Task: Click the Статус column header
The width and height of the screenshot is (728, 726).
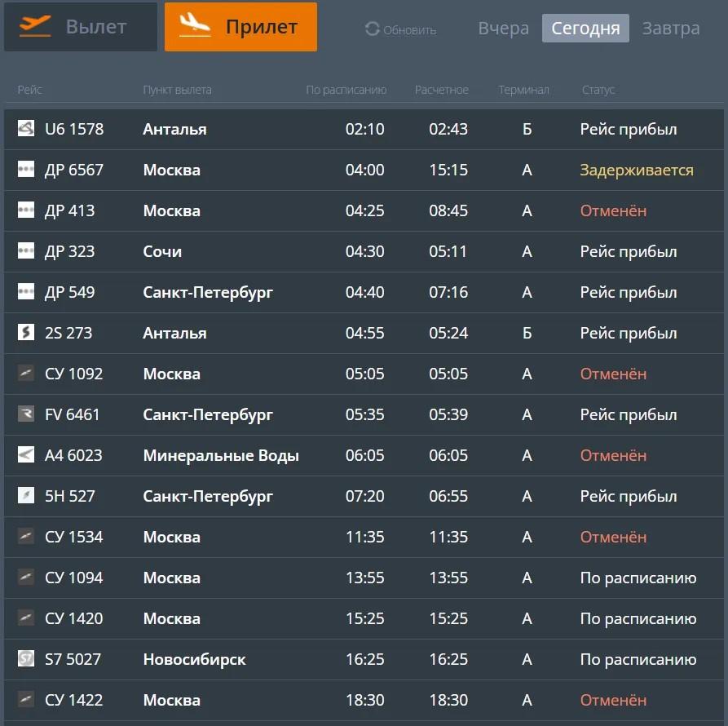Action: (598, 90)
